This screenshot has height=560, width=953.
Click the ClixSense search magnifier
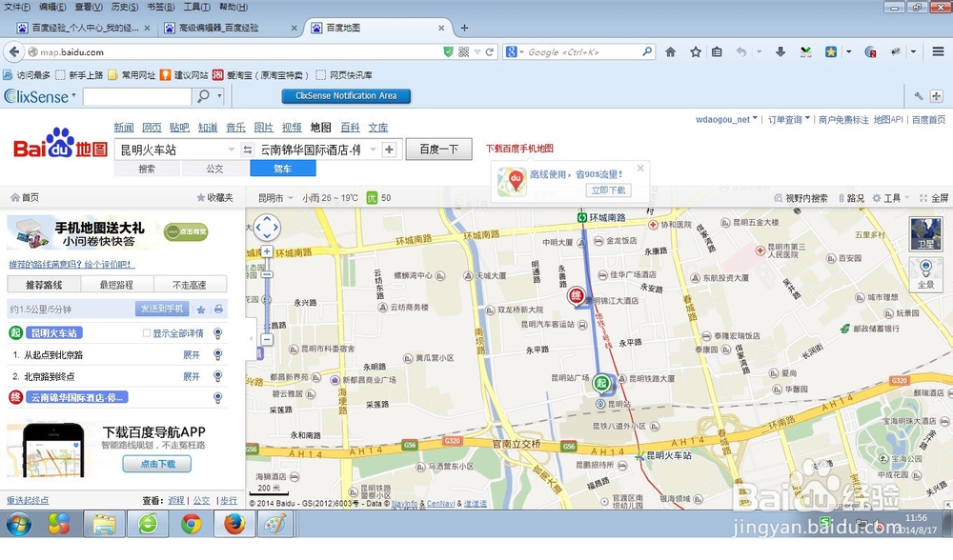point(204,96)
